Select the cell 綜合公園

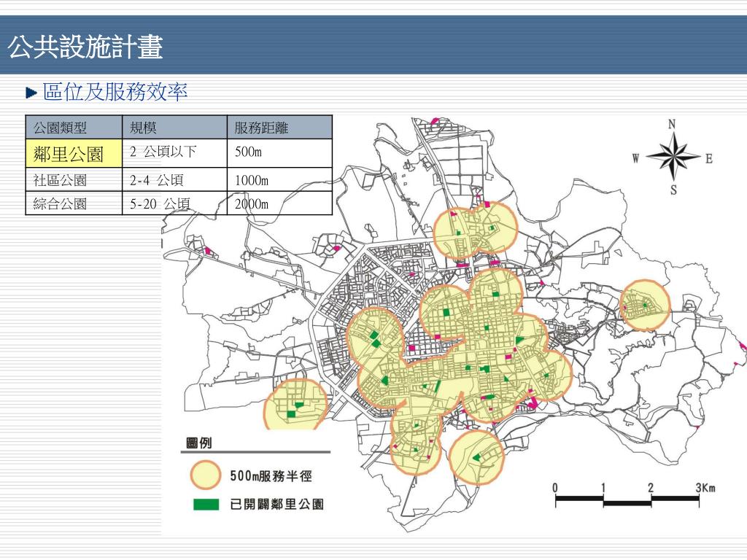[x=74, y=203]
